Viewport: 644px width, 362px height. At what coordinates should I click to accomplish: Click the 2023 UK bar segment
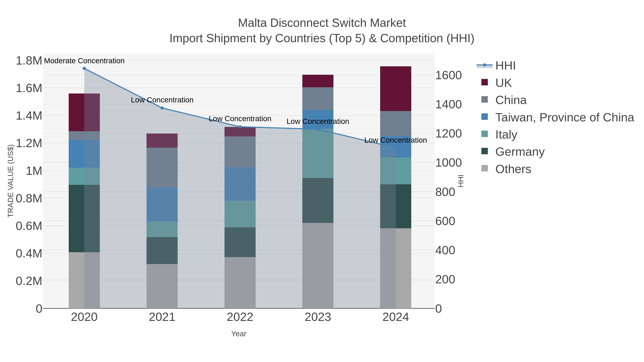(318, 81)
